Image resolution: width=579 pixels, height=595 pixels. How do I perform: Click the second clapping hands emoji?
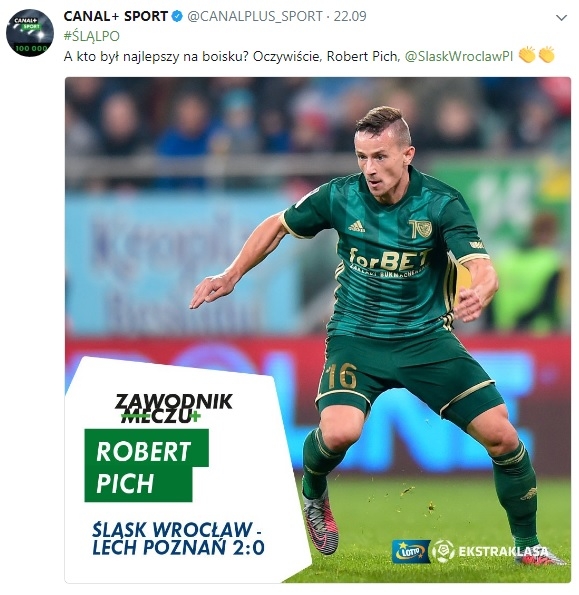pos(547,55)
